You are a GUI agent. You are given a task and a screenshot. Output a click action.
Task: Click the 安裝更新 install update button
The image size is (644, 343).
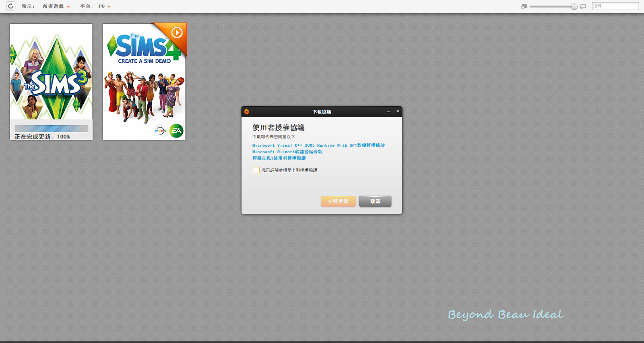click(x=338, y=201)
